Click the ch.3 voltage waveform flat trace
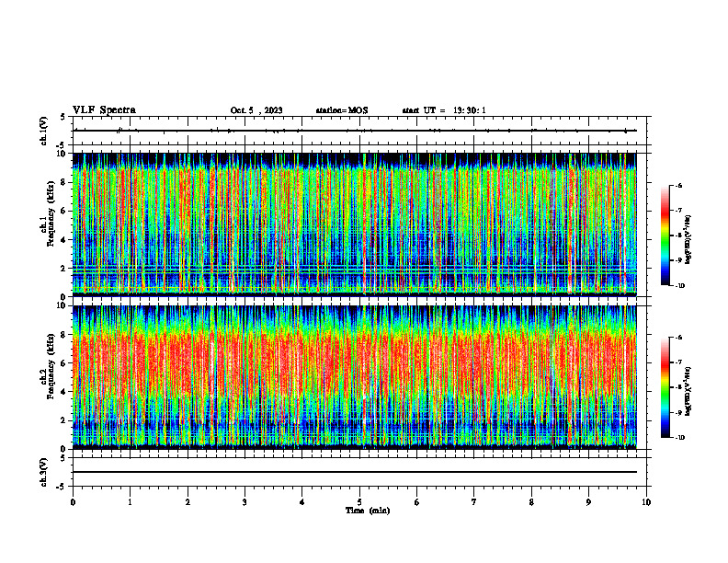 click(355, 472)
